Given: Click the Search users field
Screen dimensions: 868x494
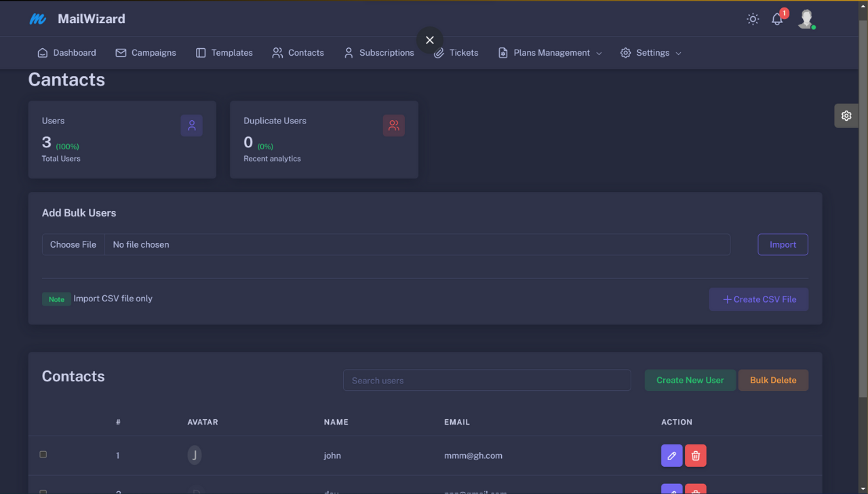Looking at the screenshot, I should (x=486, y=381).
